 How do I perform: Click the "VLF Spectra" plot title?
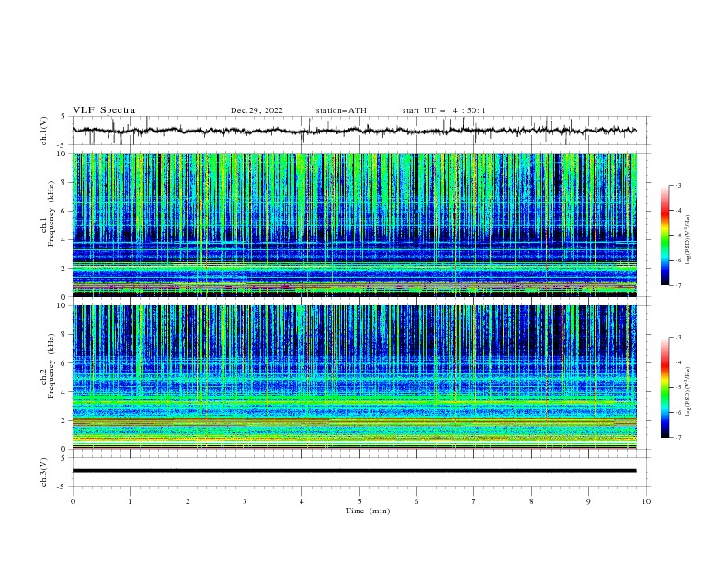click(104, 110)
